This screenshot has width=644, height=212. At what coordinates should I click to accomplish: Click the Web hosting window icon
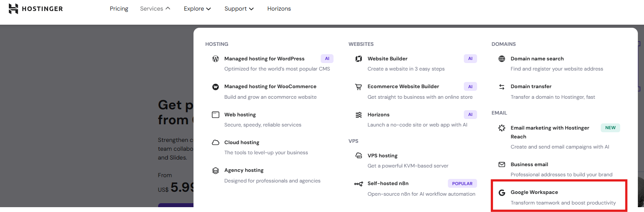pyautogui.click(x=216, y=115)
